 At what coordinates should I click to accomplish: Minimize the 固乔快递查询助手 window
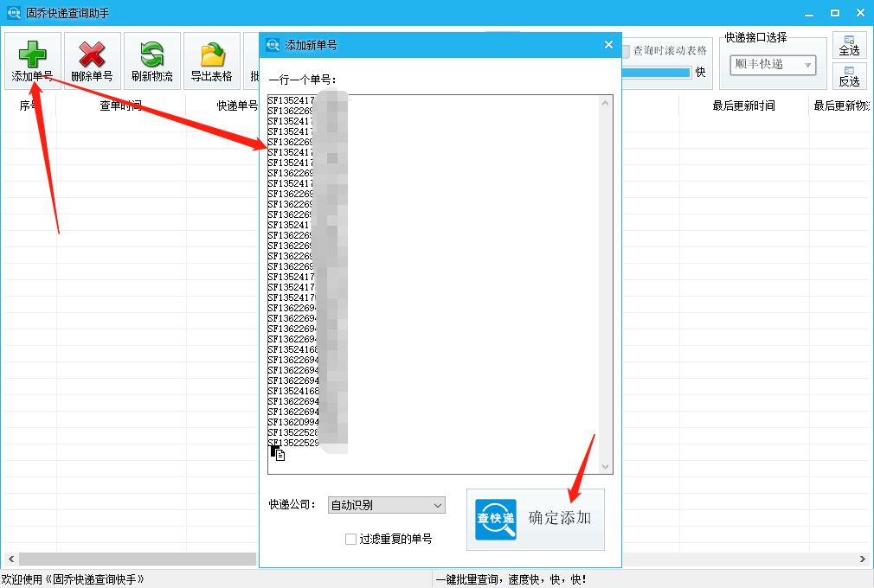809,13
